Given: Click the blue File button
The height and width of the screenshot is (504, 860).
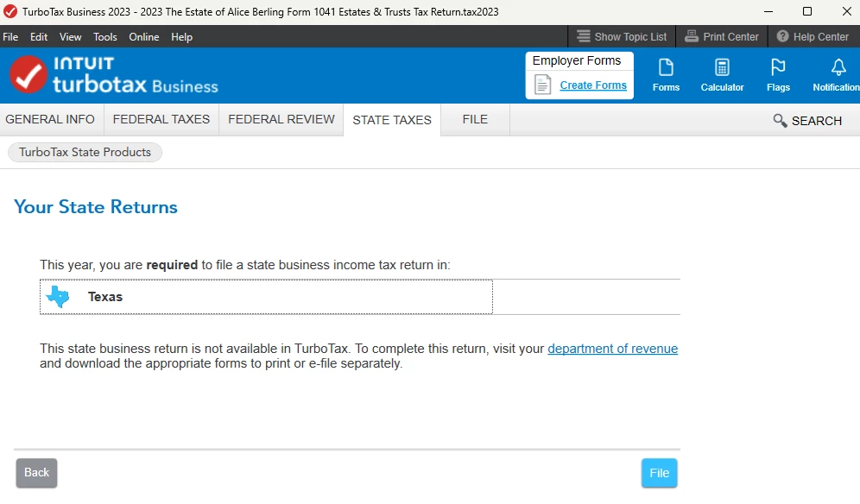Looking at the screenshot, I should pos(660,473).
